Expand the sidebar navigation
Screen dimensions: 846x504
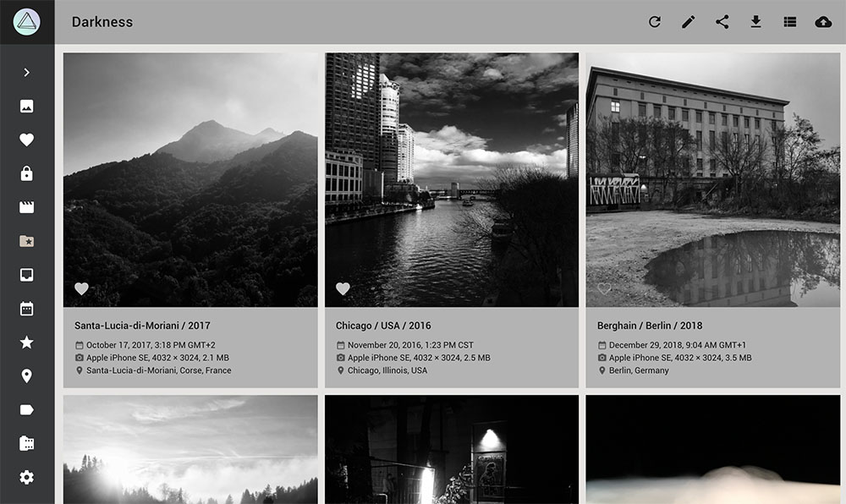26,72
